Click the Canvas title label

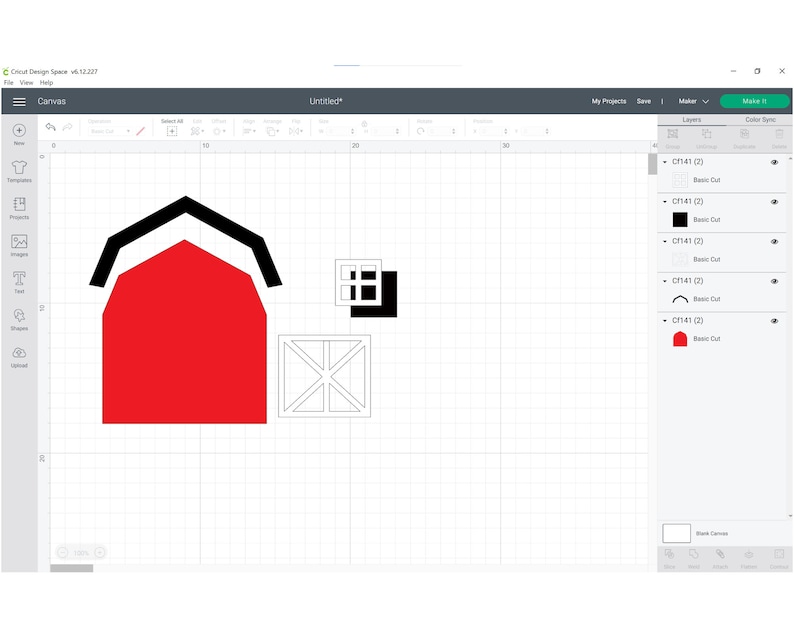tap(52, 101)
